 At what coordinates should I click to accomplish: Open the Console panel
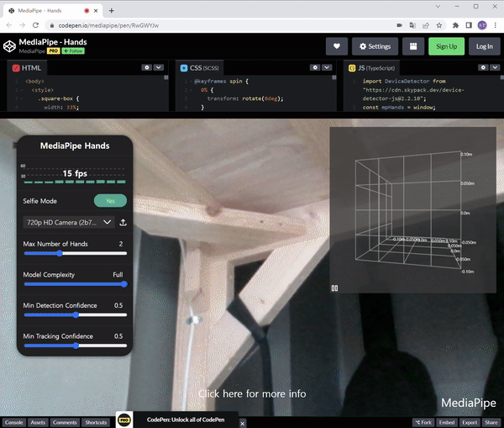click(x=13, y=422)
